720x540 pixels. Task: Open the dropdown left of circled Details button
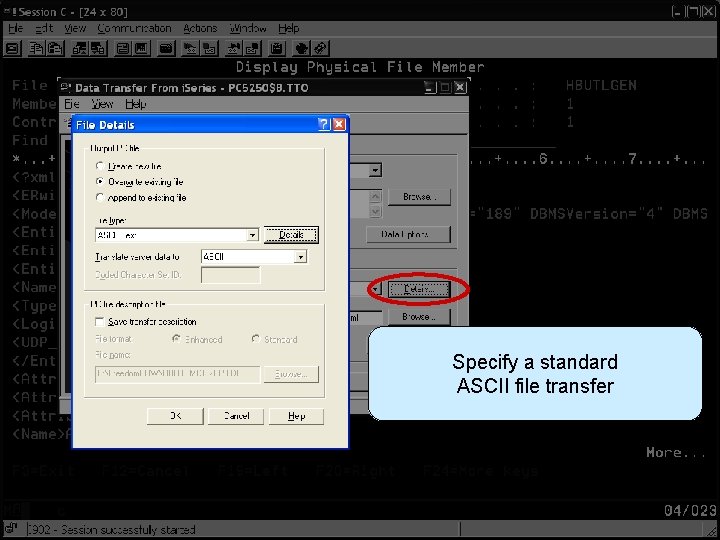pyautogui.click(x=375, y=289)
